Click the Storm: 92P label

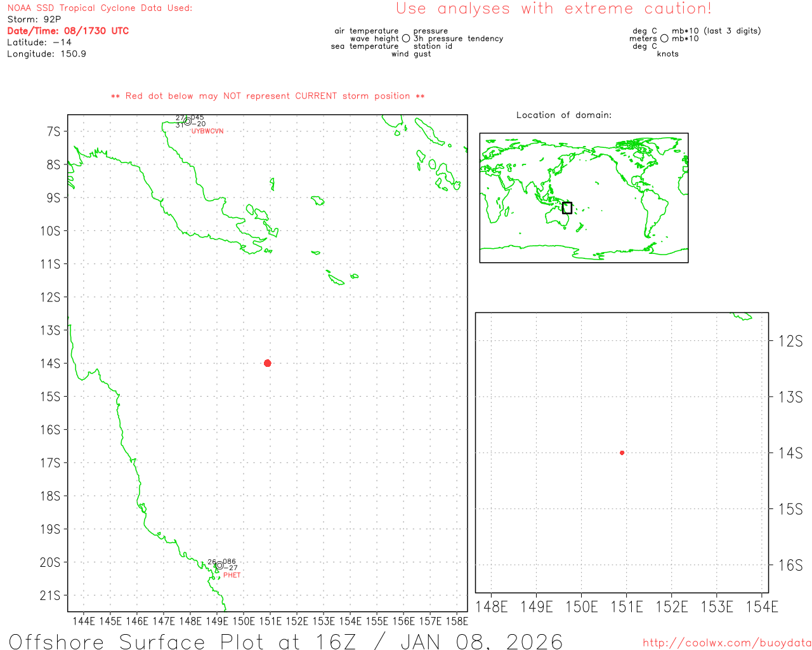coord(34,20)
